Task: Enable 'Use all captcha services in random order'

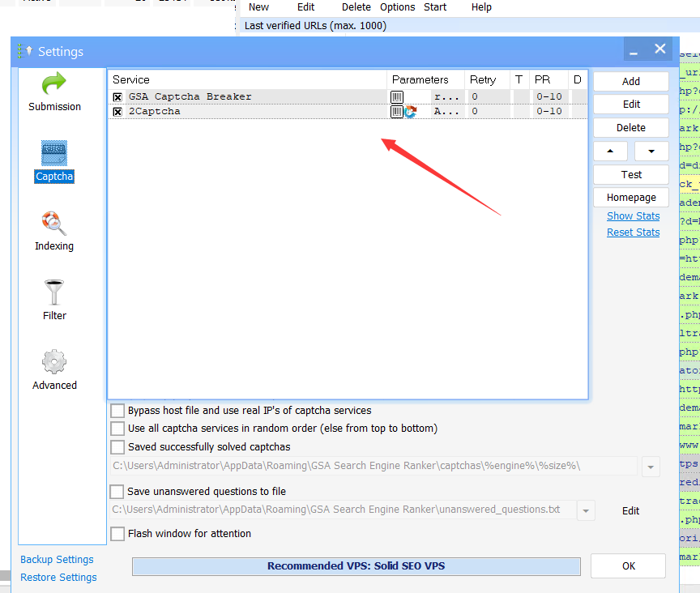Action: (117, 429)
